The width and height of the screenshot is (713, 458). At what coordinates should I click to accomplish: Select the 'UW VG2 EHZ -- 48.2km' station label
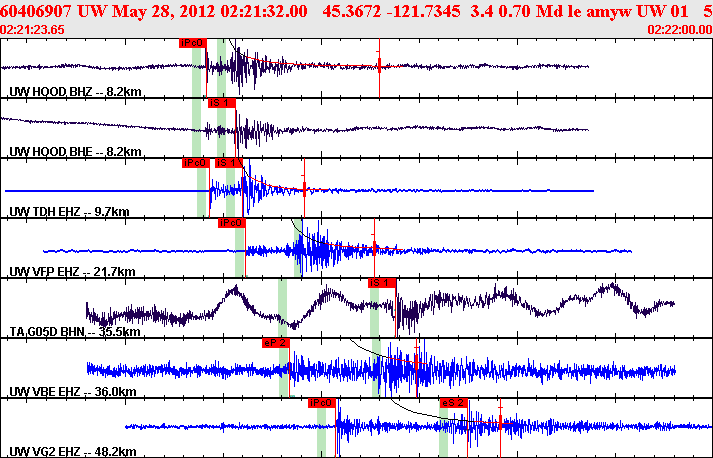pyautogui.click(x=73, y=452)
